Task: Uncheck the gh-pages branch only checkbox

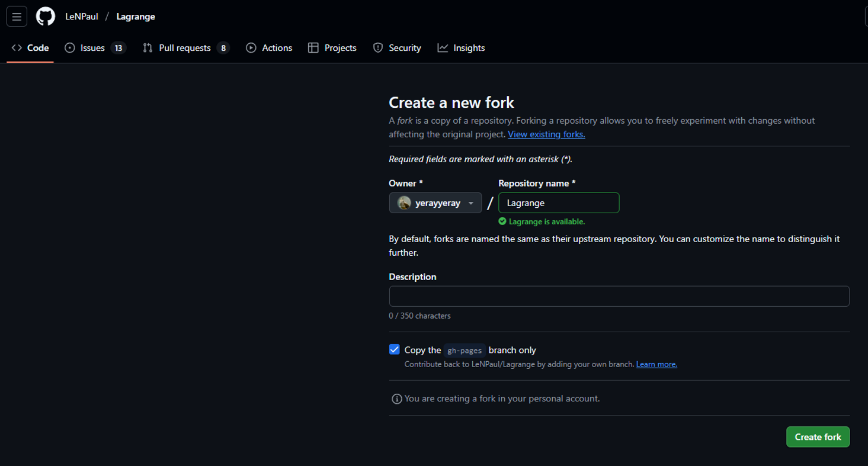Action: [x=394, y=349]
